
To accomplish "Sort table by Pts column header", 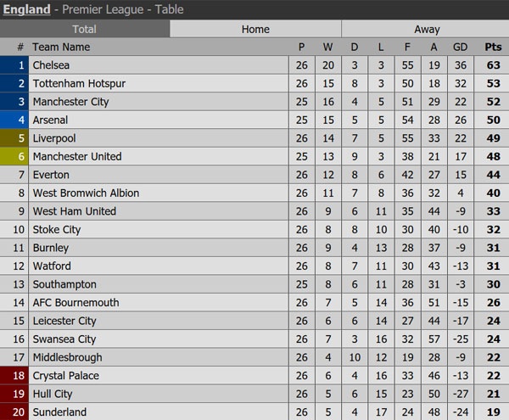I will click(493, 48).
